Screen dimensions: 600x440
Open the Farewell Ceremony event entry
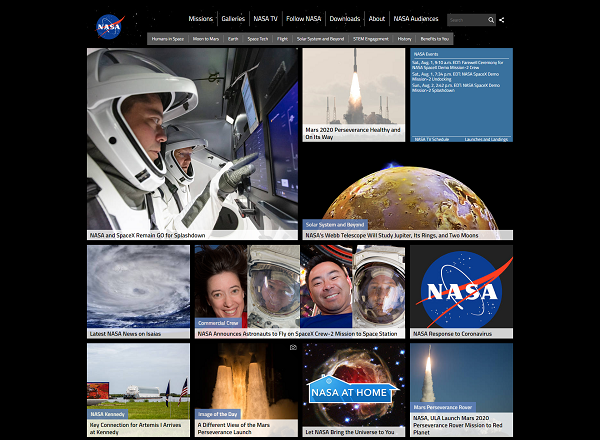(x=458, y=65)
